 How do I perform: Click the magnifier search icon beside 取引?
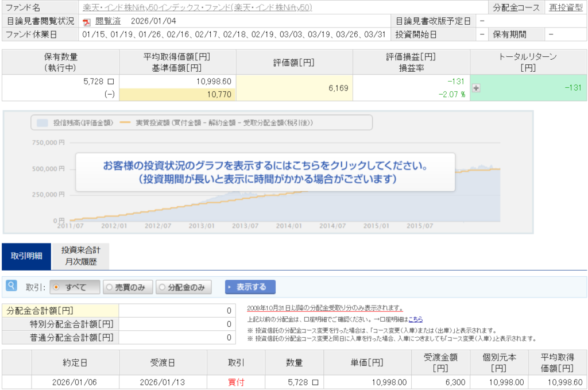pos(11,285)
